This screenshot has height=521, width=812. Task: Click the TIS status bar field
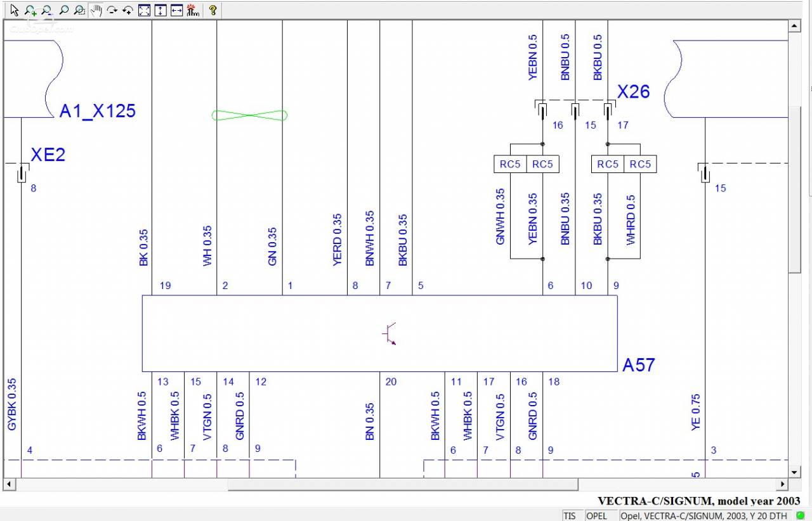[573, 516]
